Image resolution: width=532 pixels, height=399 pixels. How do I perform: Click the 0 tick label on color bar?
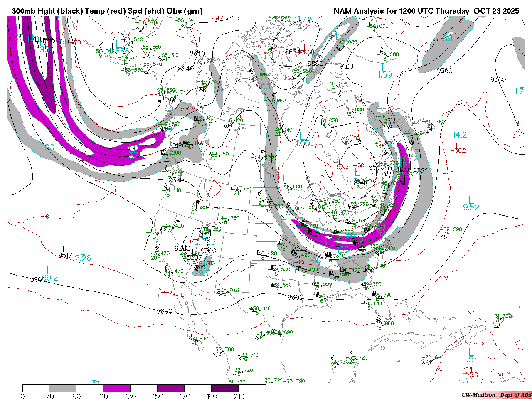(x=22, y=396)
